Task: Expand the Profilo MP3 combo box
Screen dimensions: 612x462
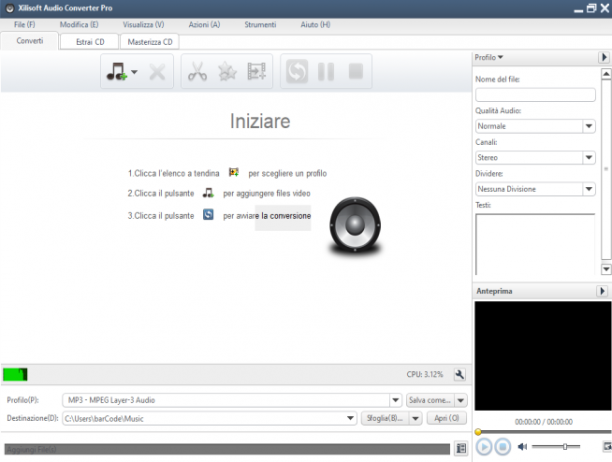Action: point(395,400)
